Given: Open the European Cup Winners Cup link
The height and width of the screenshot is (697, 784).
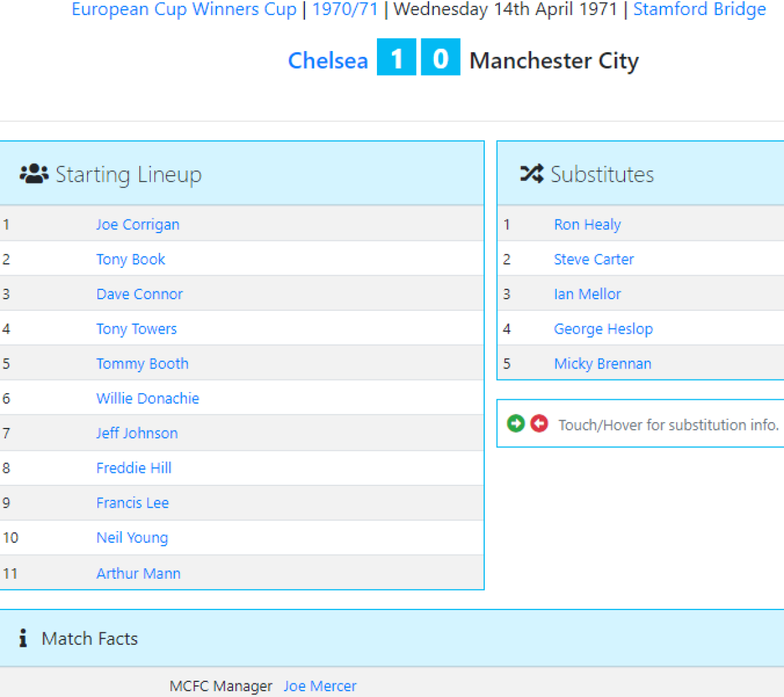Looking at the screenshot, I should [184, 10].
